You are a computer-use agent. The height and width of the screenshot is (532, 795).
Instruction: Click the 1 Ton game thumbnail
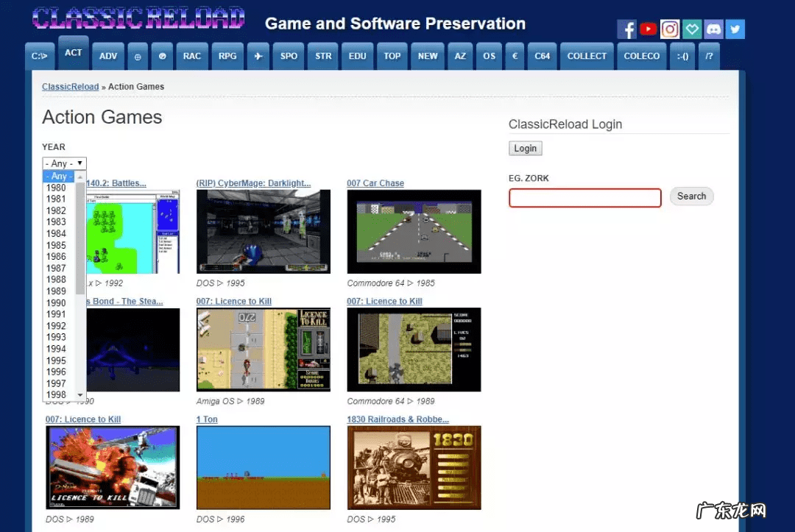pyautogui.click(x=263, y=468)
